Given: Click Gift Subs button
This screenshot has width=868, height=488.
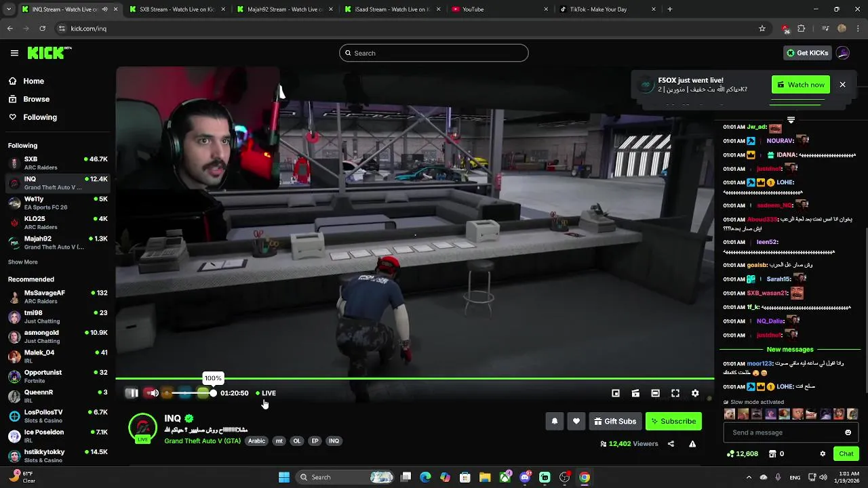Looking at the screenshot, I should [x=615, y=422].
